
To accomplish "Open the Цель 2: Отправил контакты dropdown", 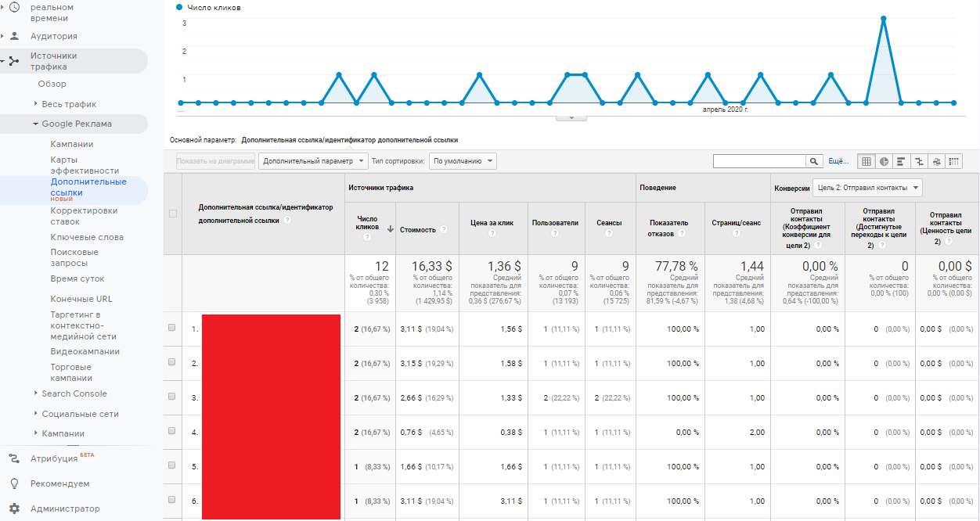I will click(867, 188).
